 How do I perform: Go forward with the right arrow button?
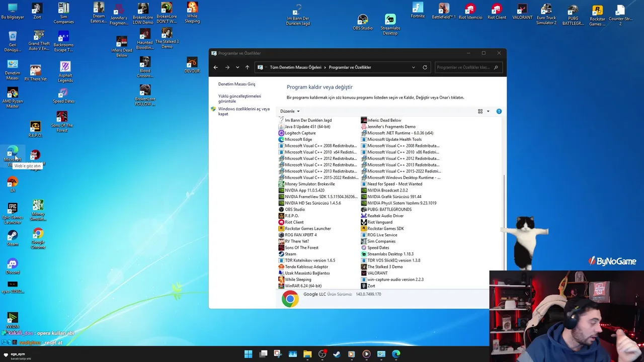click(x=227, y=67)
